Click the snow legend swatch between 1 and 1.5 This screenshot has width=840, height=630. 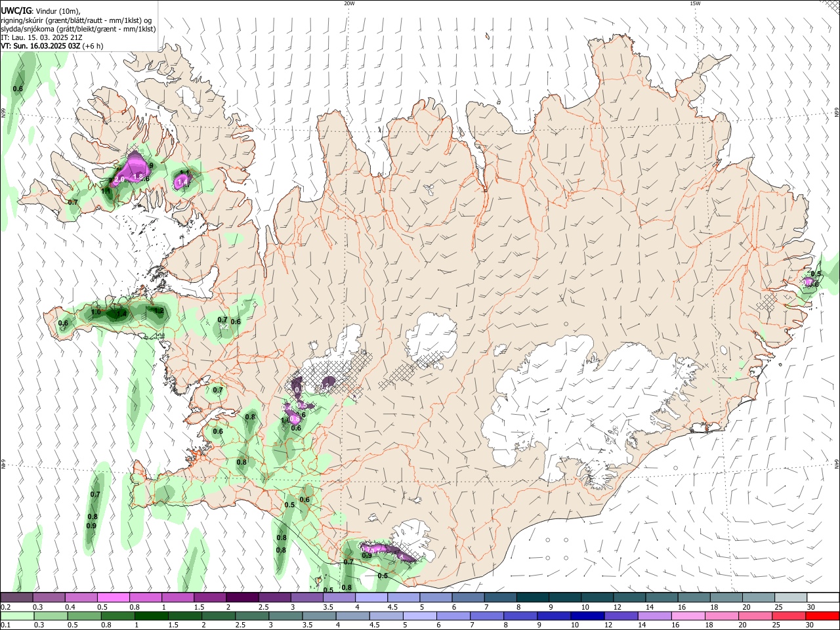tap(178, 598)
